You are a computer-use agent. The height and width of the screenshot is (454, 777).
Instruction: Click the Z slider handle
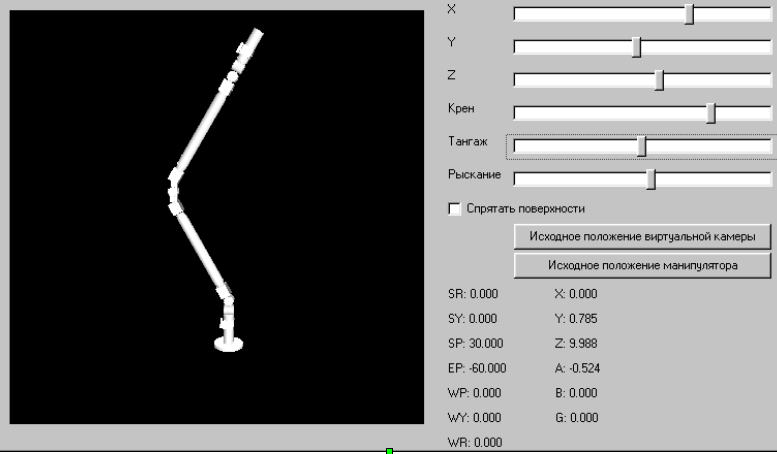click(659, 80)
